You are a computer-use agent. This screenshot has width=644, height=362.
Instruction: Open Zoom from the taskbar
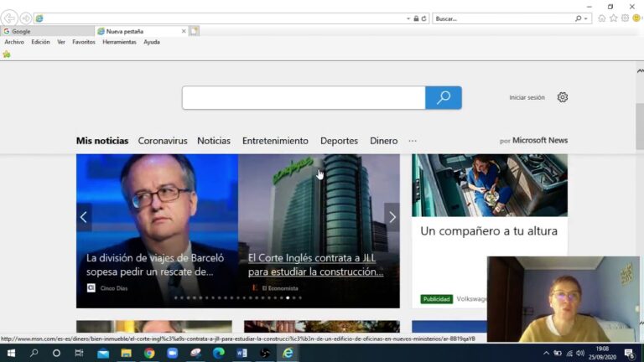point(173,353)
